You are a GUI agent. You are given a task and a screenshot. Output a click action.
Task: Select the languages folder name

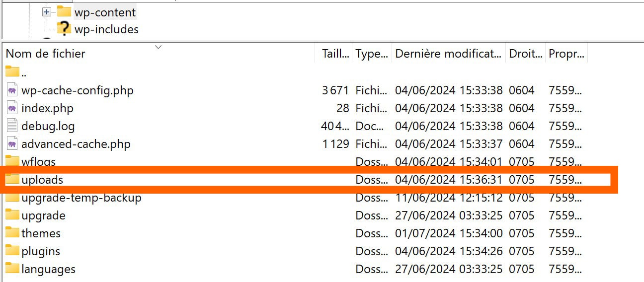coord(48,269)
